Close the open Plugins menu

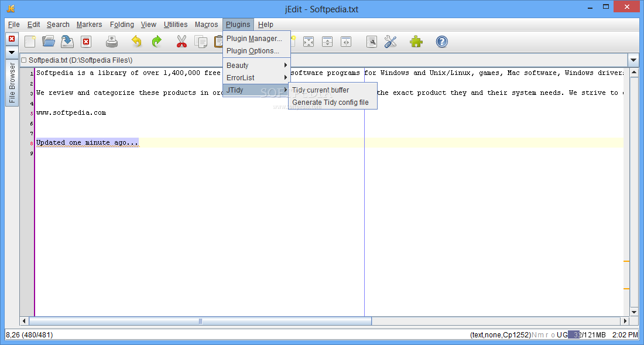point(238,25)
